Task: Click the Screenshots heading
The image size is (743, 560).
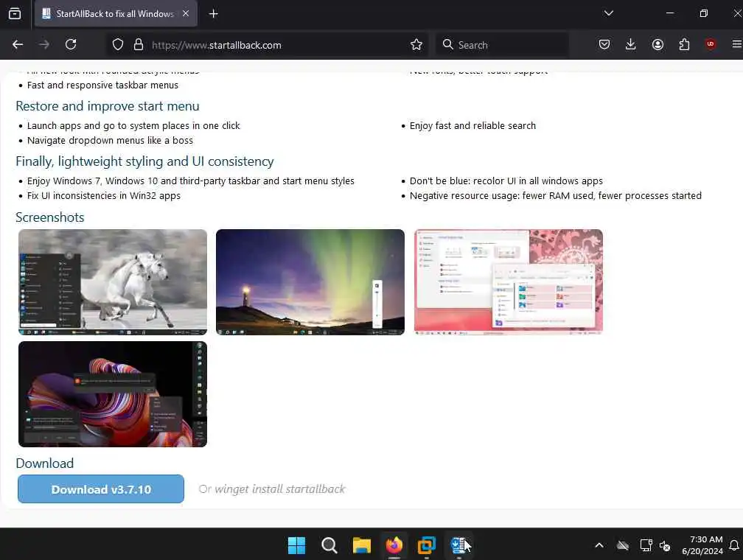Action: coord(50,217)
